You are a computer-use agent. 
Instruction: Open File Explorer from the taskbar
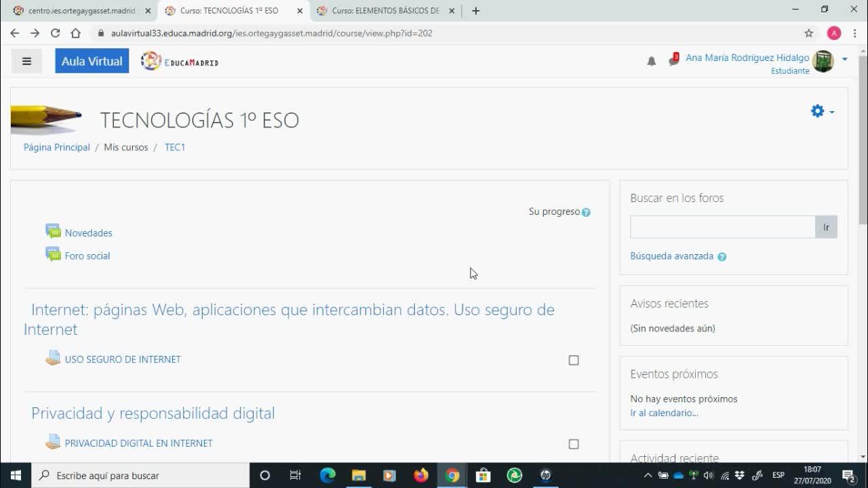(x=359, y=475)
